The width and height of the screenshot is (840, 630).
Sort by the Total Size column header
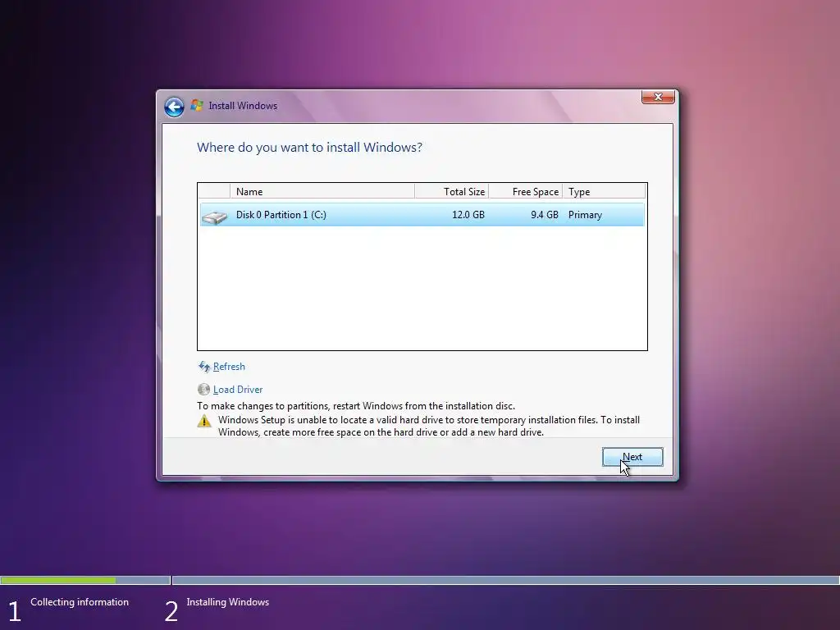(452, 191)
